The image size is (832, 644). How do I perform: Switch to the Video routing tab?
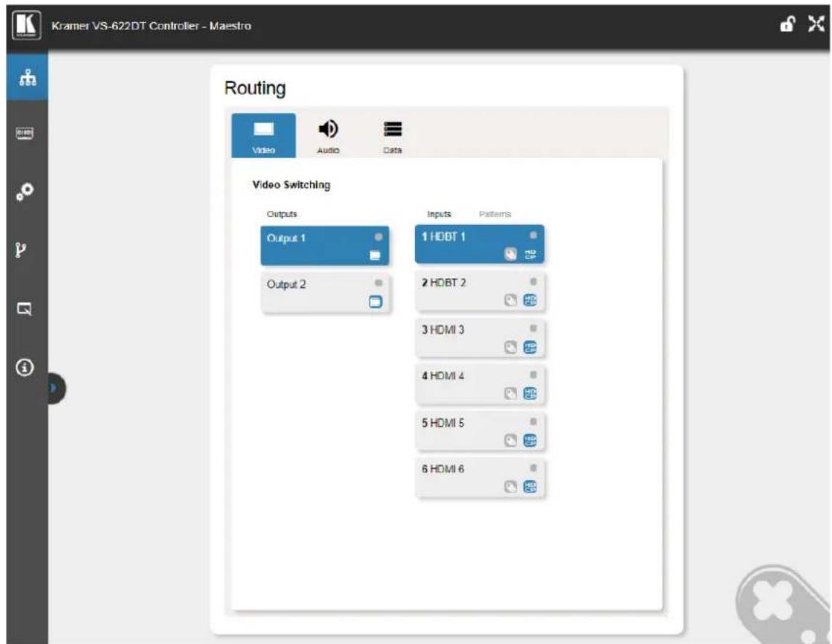pyautogui.click(x=264, y=135)
